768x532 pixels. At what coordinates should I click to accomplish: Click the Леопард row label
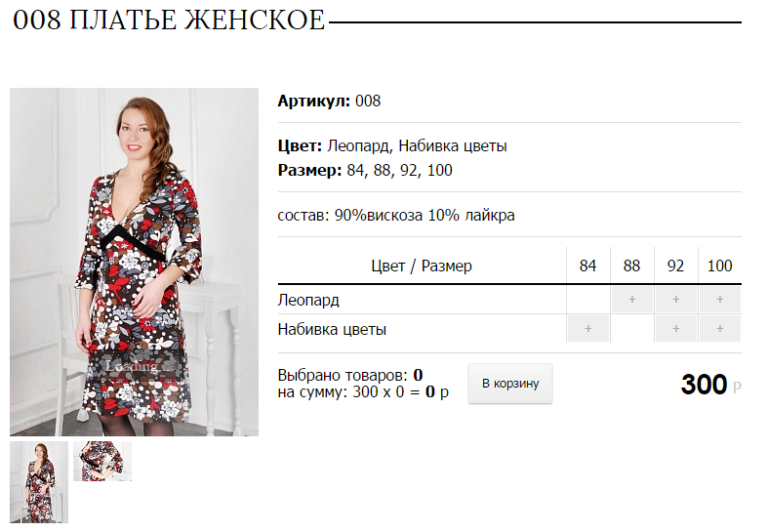[308, 300]
